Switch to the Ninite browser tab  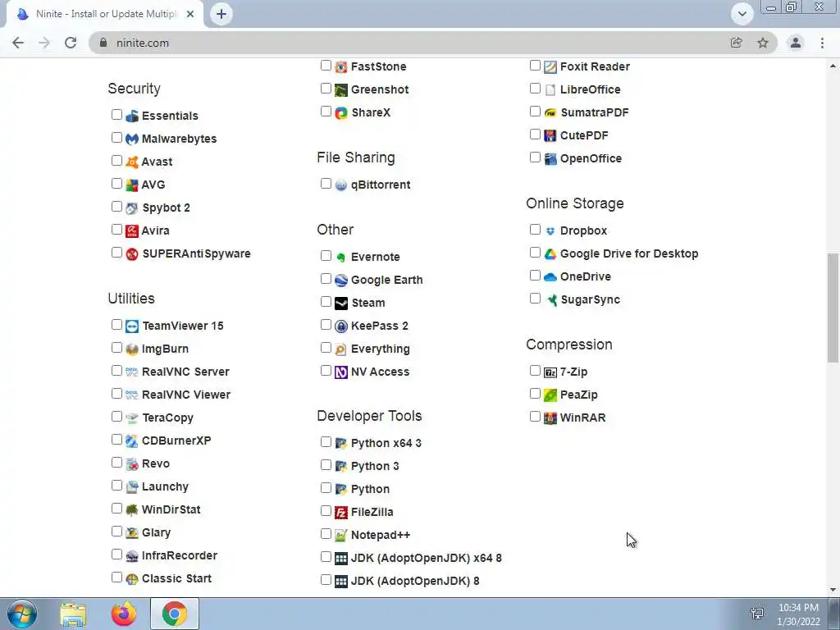tap(105, 14)
